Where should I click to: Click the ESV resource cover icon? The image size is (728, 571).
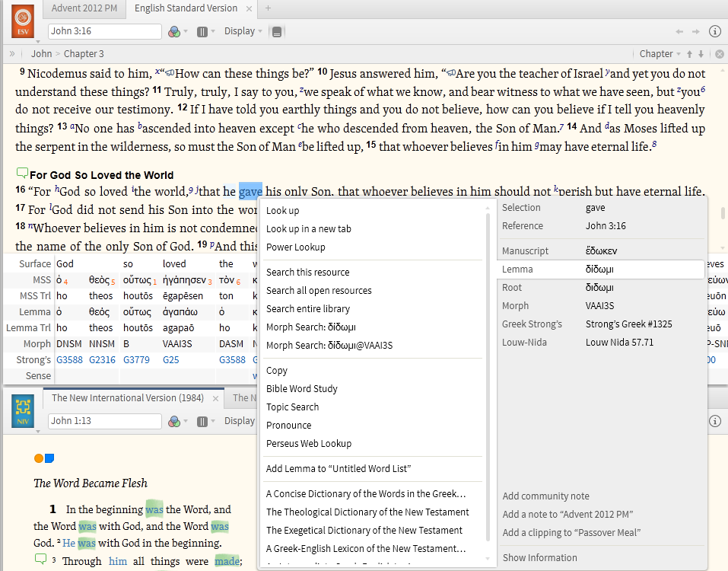23,21
